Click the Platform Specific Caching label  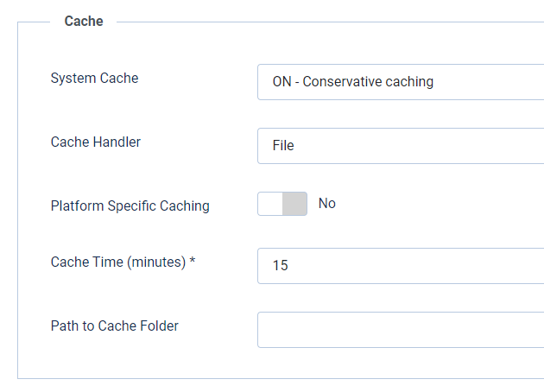[x=130, y=206]
